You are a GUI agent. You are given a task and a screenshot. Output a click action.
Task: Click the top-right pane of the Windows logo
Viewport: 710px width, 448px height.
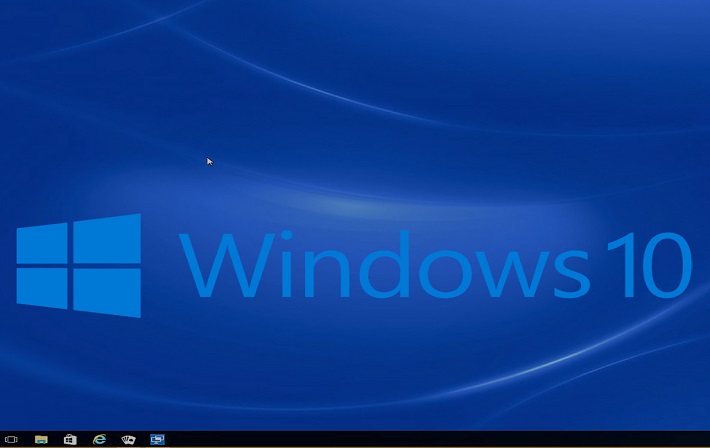point(107,239)
